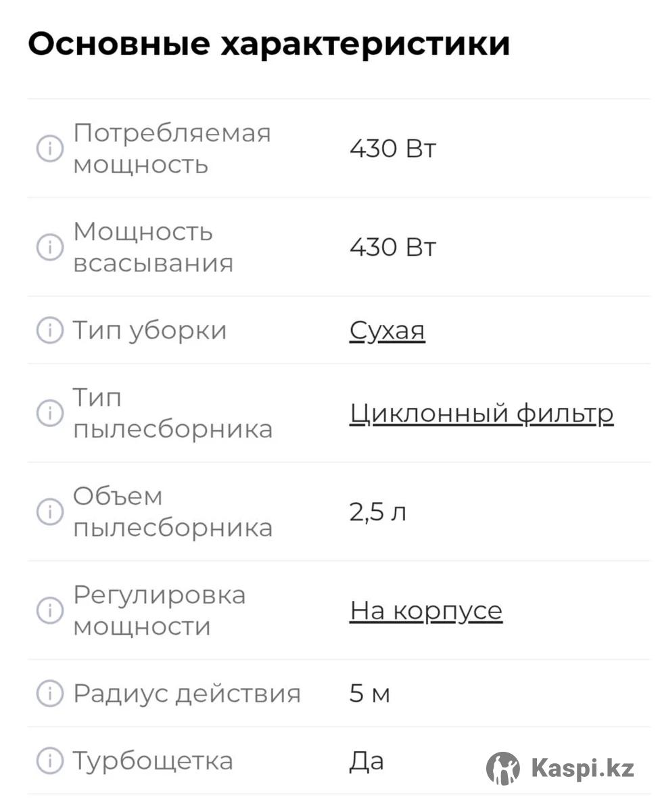This screenshot has width=658, height=812.
Task: Click the Kaspi.kz logo icon
Action: [503, 769]
